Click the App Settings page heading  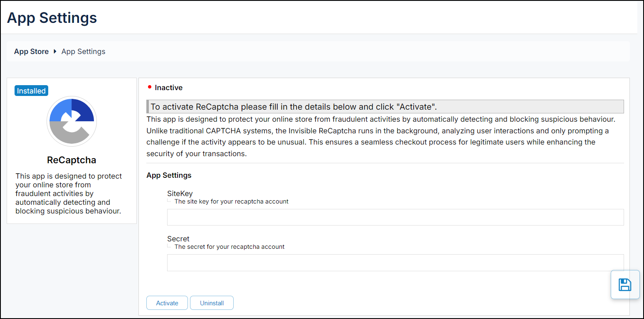click(52, 17)
